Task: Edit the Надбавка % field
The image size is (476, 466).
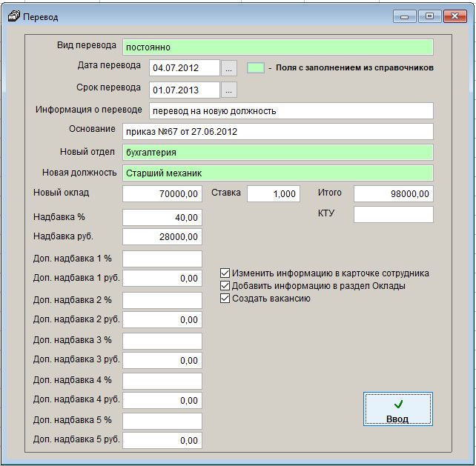Action: pyautogui.click(x=162, y=218)
